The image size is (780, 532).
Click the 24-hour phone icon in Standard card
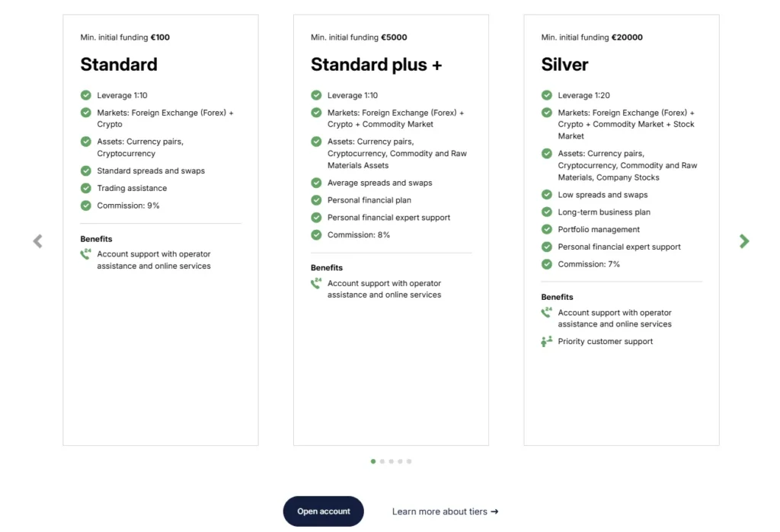85,254
